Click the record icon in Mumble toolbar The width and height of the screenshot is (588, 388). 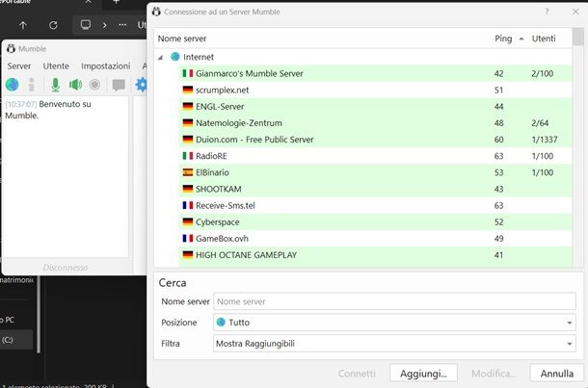click(94, 85)
